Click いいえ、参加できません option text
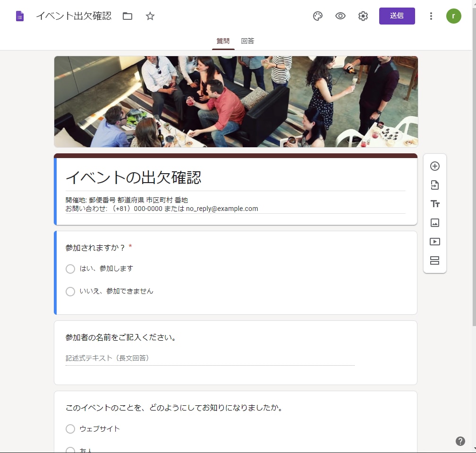Screen dimensions: 476x453 [116, 291]
